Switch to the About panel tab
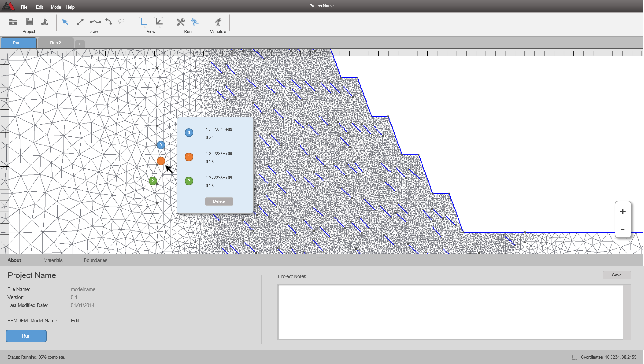This screenshot has height=364, width=644. tap(14, 260)
